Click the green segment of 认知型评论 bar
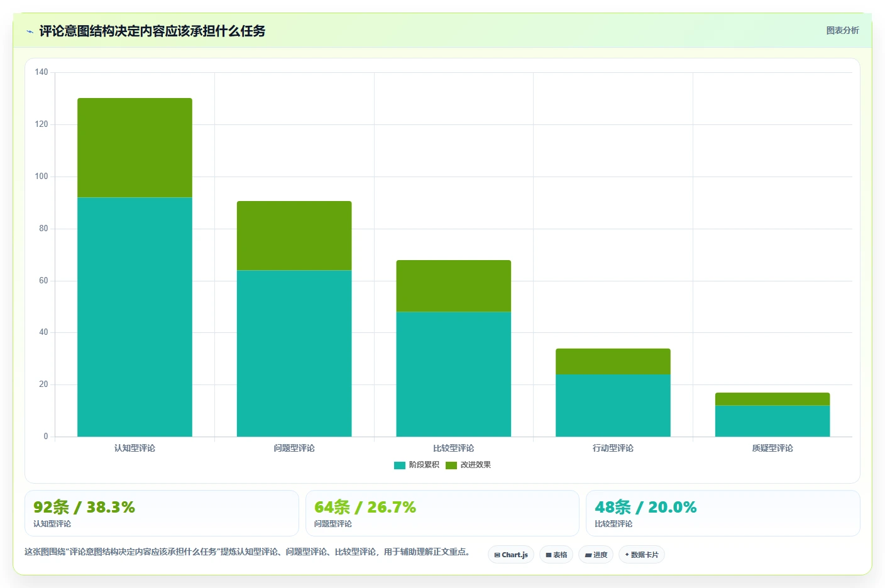The height and width of the screenshot is (588, 885). 135,148
